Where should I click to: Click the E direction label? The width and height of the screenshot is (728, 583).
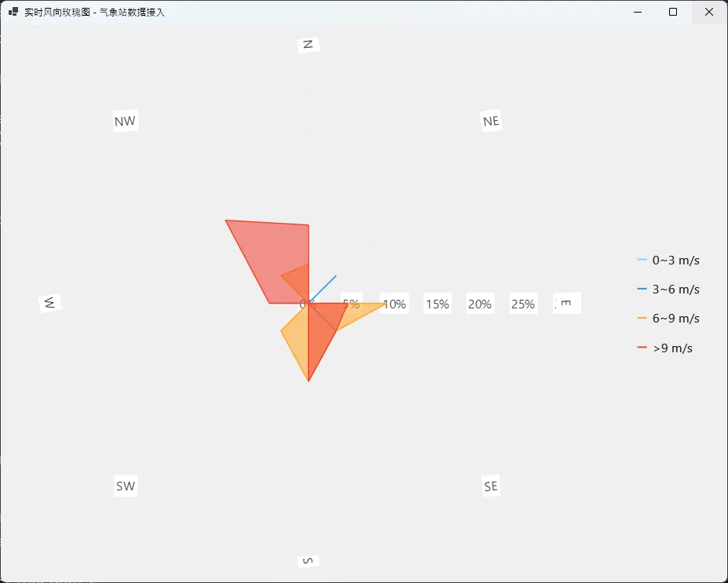point(566,304)
